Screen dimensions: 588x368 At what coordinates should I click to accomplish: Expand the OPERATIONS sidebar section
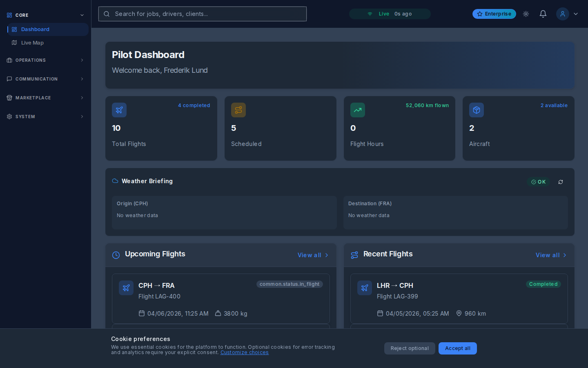click(x=45, y=60)
